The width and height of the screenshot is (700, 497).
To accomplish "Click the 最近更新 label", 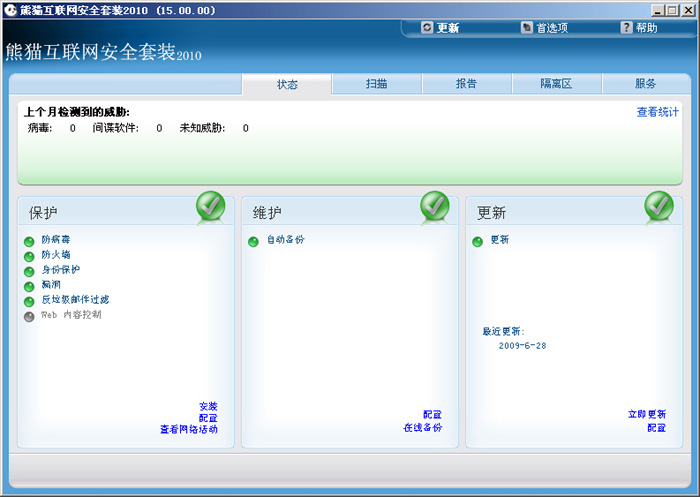I will [x=503, y=331].
